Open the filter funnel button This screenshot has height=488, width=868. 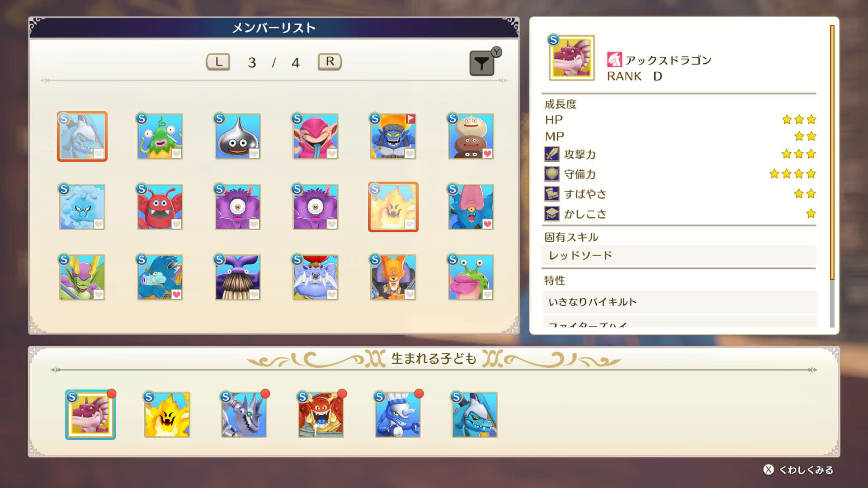coord(482,63)
